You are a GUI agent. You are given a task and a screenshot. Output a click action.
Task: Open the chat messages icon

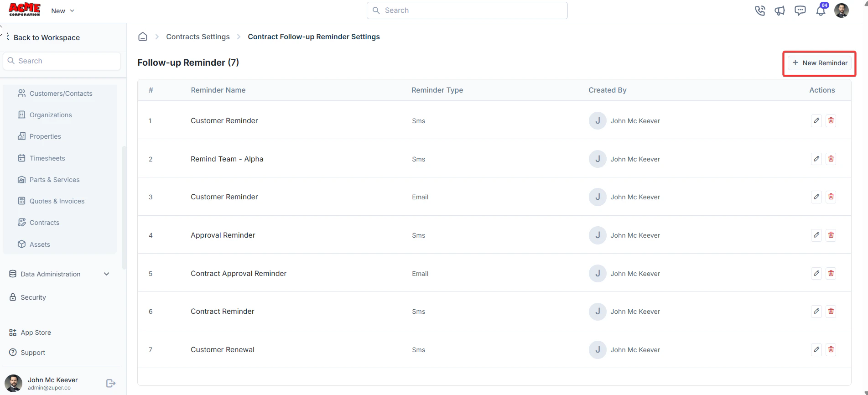pos(800,10)
